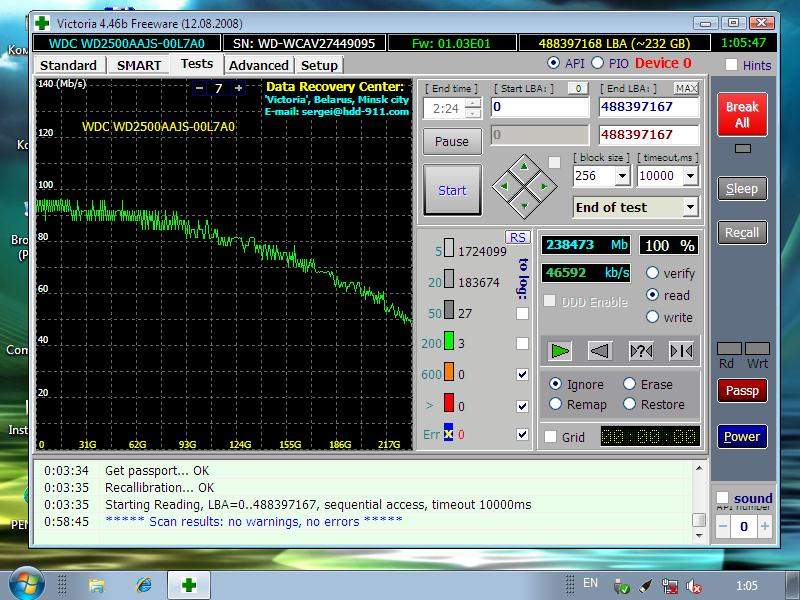Click Internet Explorer icon in taskbar
Screen dimensions: 800x600
pyautogui.click(x=143, y=584)
